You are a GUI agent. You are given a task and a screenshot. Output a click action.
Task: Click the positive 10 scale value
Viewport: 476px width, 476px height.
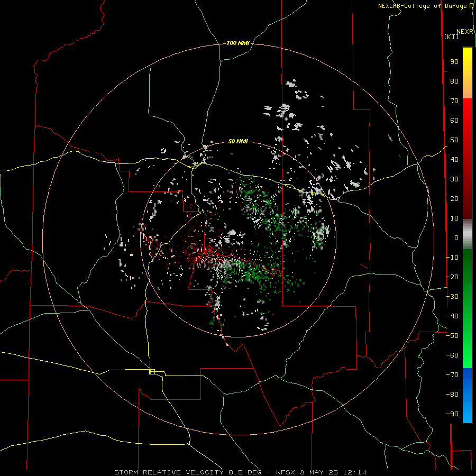[x=454, y=218]
